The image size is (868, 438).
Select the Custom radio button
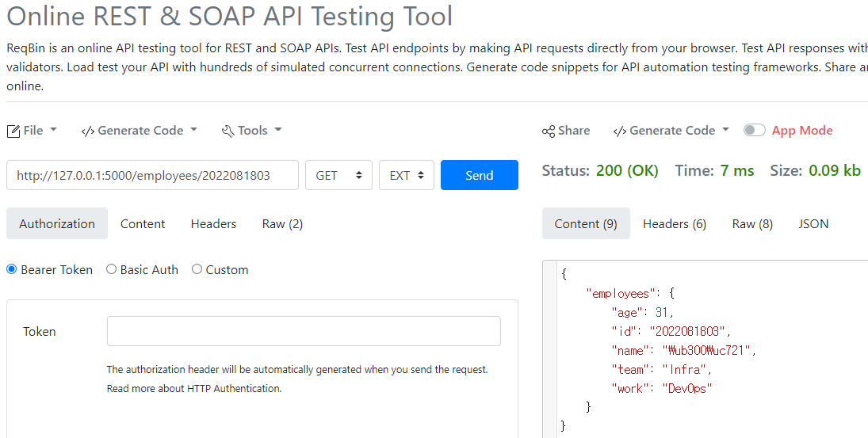(197, 269)
